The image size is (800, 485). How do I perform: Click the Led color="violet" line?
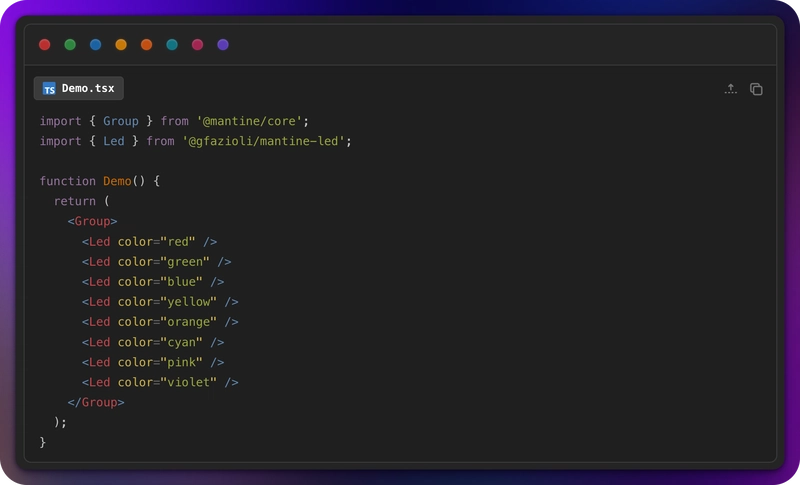click(160, 382)
